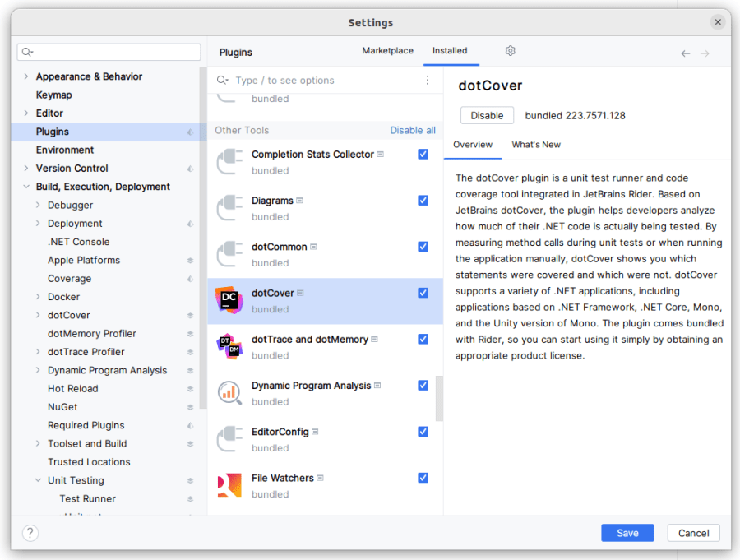Image resolution: width=740 pixels, height=560 pixels.
Task: Click the Diagrams plugin plug icon
Action: click(x=229, y=208)
